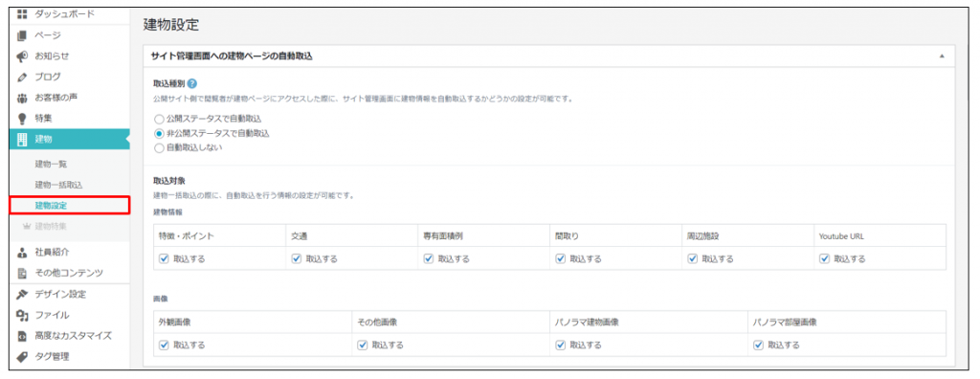Click the 建物特集 crown icon

tap(26, 226)
